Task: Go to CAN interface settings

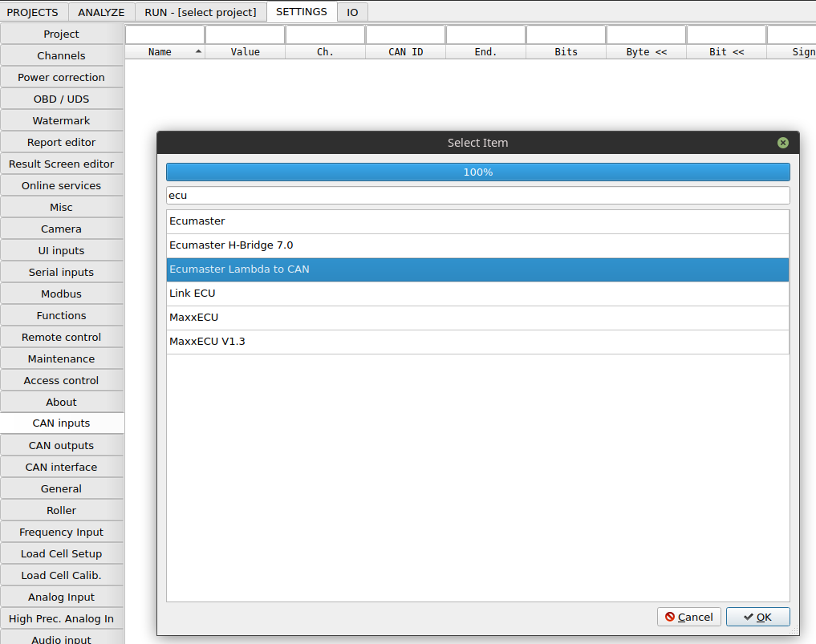Action: (x=62, y=468)
